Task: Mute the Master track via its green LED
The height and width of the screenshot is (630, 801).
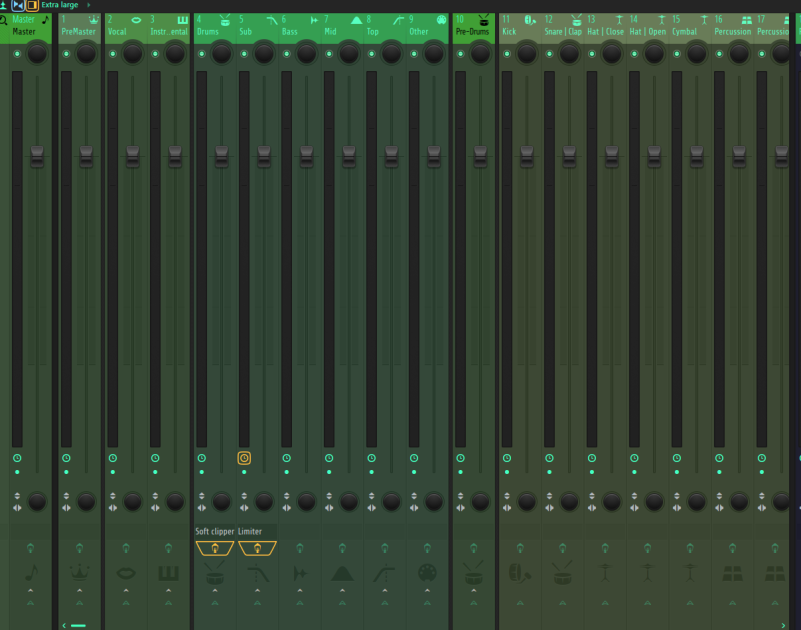Action: pos(17,54)
